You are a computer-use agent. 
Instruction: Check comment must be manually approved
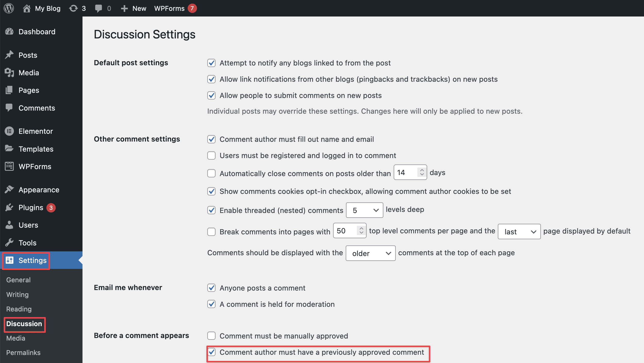coord(211,336)
